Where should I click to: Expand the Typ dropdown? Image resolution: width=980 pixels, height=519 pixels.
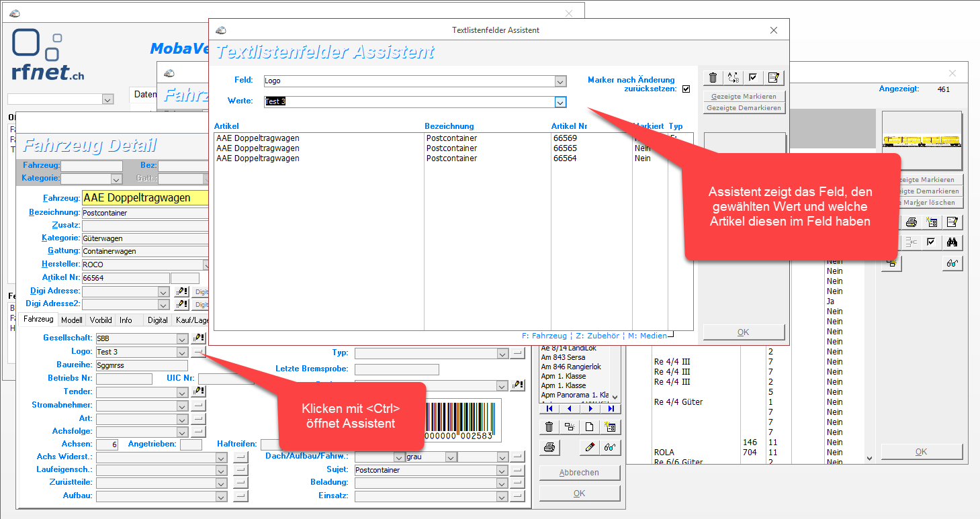coord(502,353)
